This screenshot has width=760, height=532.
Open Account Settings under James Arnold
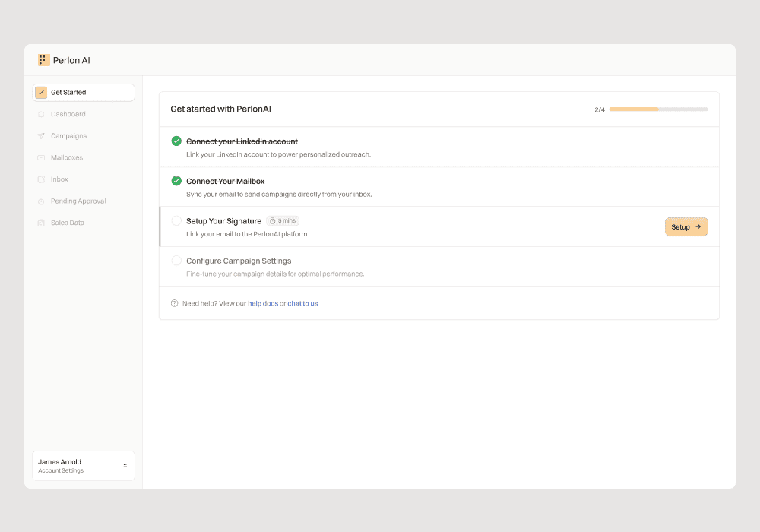[60, 470]
